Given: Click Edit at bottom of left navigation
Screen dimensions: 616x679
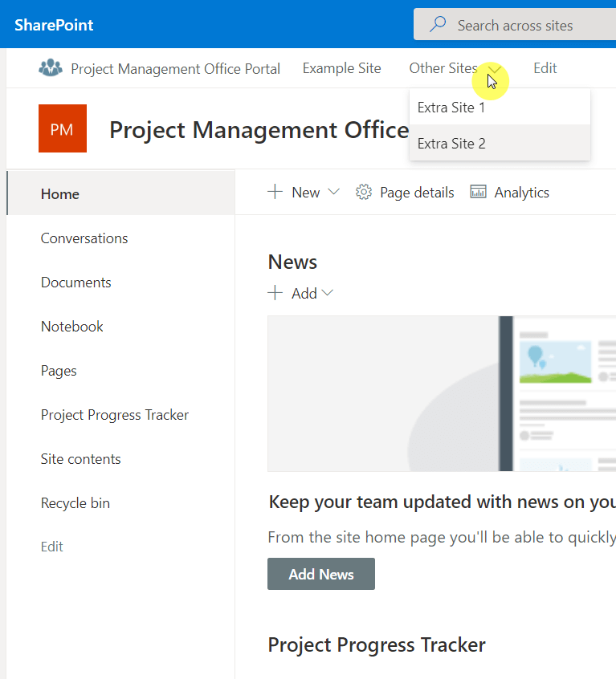Looking at the screenshot, I should coord(52,547).
